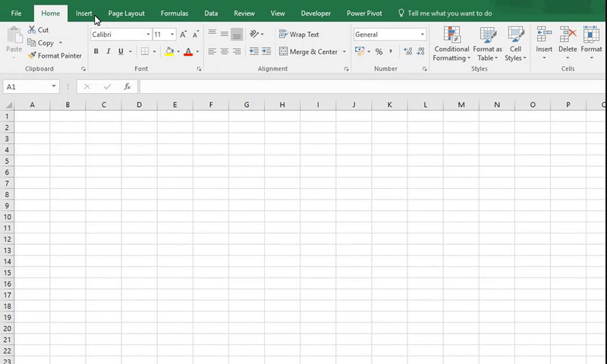Screen dimensions: 607x364
Task: Open the Name Box dropdown arrow
Action: (54, 86)
